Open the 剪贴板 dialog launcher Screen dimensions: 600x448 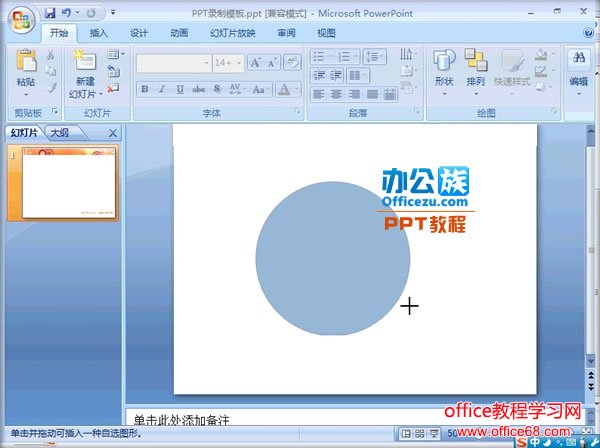tap(55, 112)
